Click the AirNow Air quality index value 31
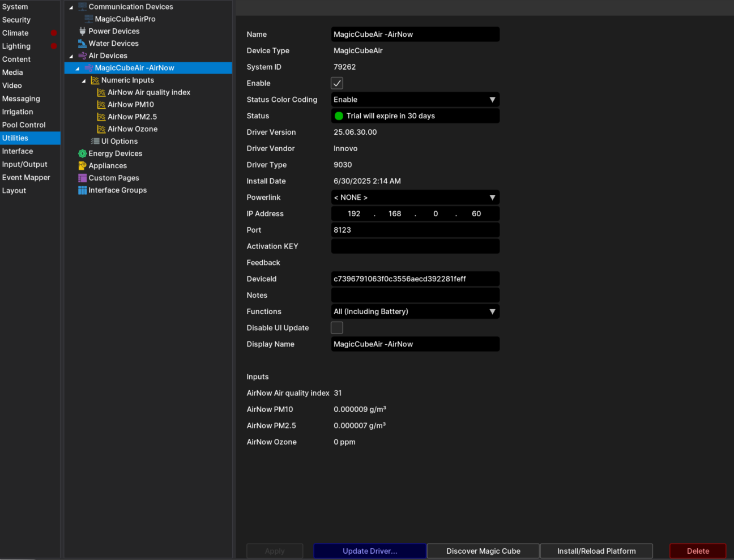734x560 pixels. (338, 393)
